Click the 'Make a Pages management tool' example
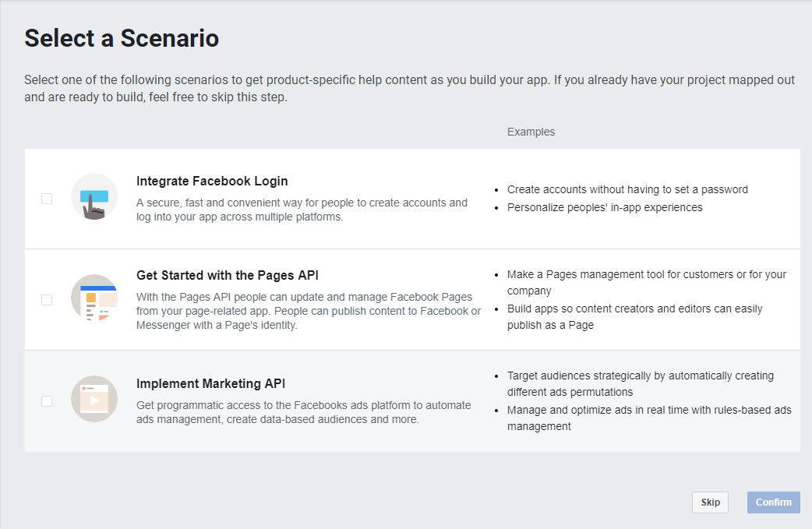Image resolution: width=812 pixels, height=529 pixels. [646, 282]
